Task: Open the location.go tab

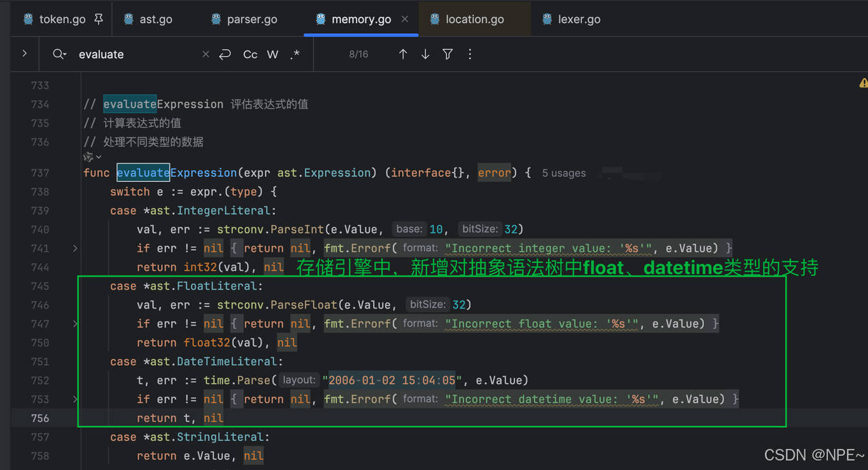Action: (467, 19)
